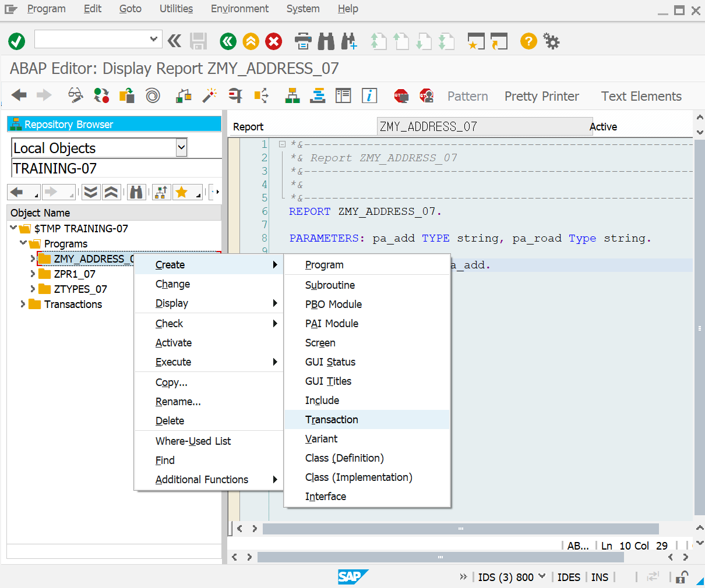Choose Transaction in the Create submenu

(x=367, y=420)
